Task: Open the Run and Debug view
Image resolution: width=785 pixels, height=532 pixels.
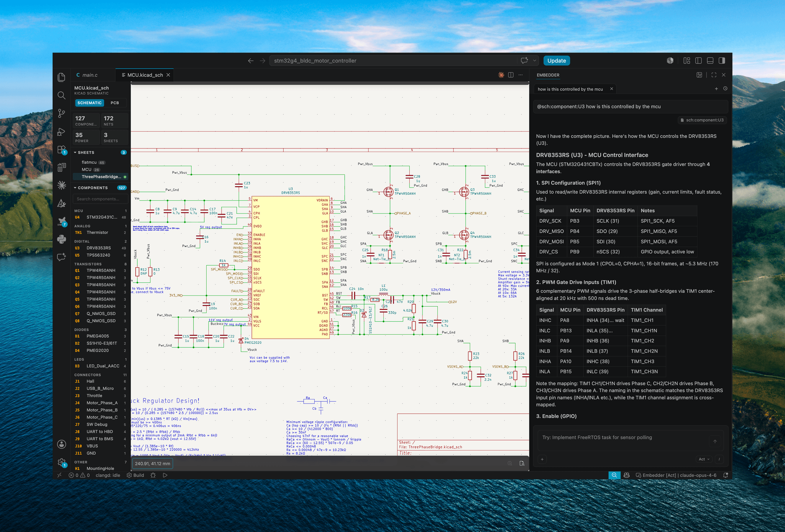Action: pyautogui.click(x=61, y=131)
